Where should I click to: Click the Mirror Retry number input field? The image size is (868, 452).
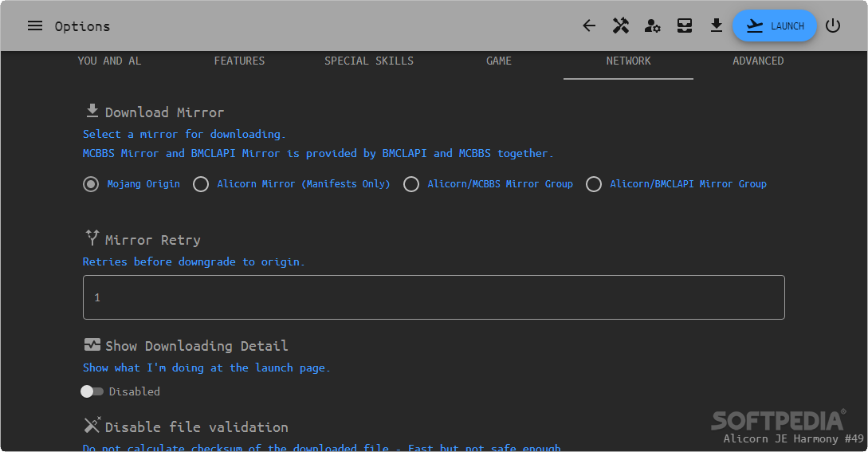click(x=434, y=297)
